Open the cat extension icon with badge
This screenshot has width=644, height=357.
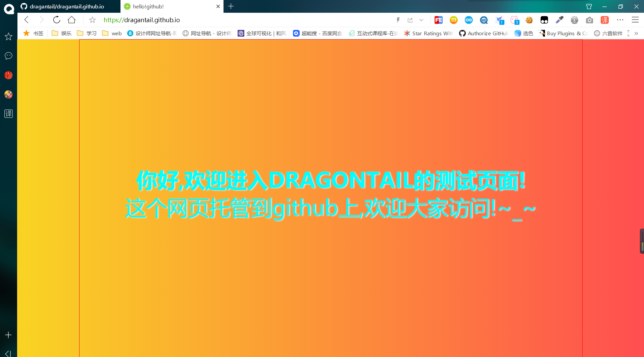[514, 20]
